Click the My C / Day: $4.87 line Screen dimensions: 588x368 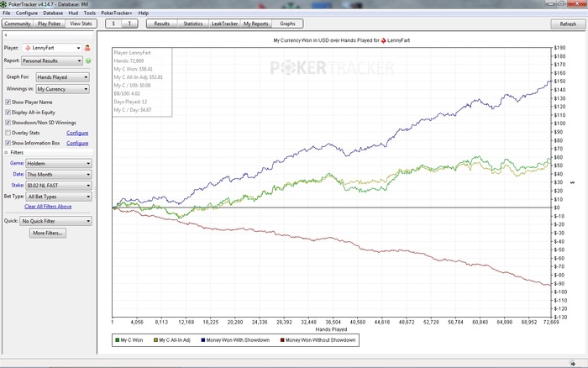tap(133, 110)
